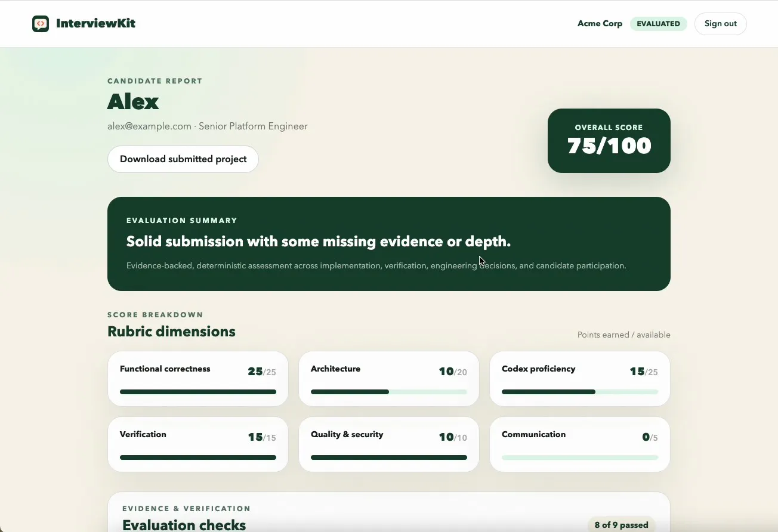Click the SCORE BREAKDOWN label
This screenshot has width=778, height=532.
pyautogui.click(x=155, y=315)
